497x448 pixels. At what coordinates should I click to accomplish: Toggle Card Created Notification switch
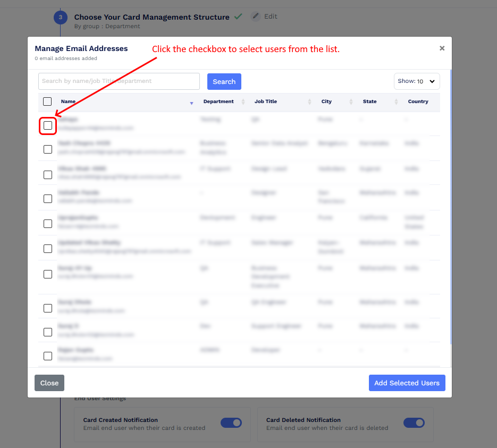coord(231,422)
